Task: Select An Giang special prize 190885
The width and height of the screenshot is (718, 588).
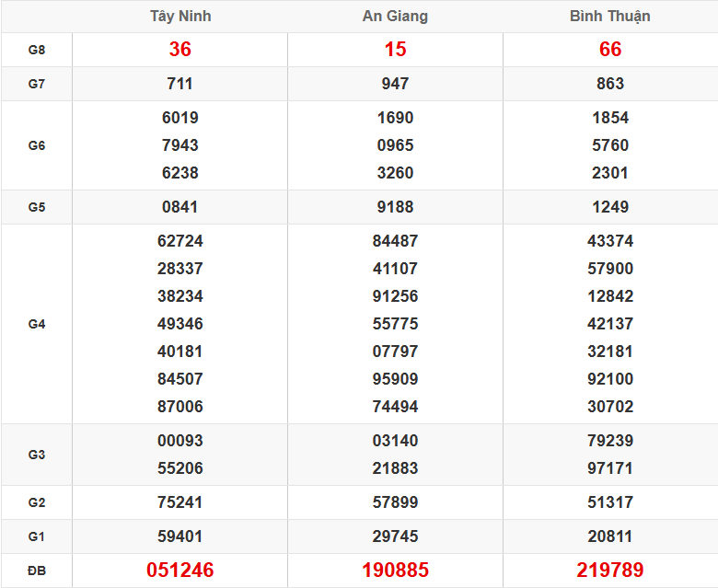Action: pos(395,571)
